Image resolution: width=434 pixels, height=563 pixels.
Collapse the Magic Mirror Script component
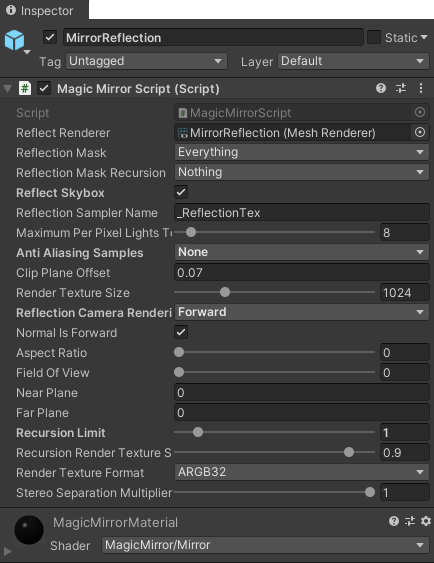pyautogui.click(x=8, y=89)
